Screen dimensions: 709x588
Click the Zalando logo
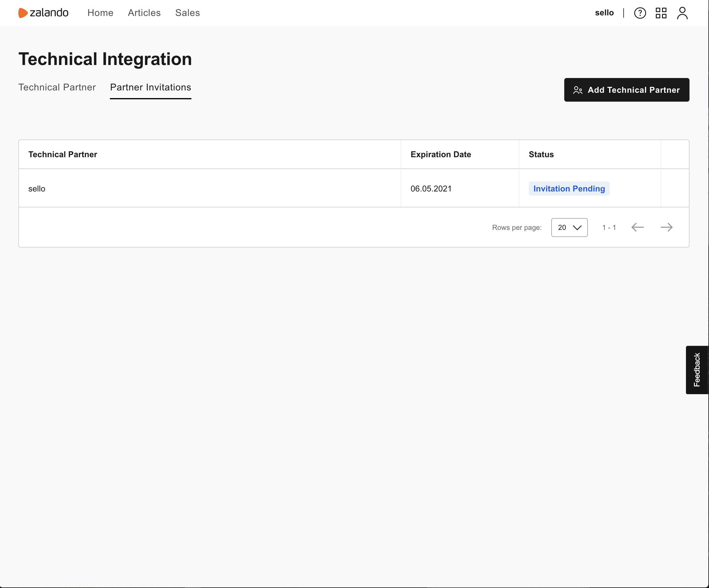click(x=43, y=13)
